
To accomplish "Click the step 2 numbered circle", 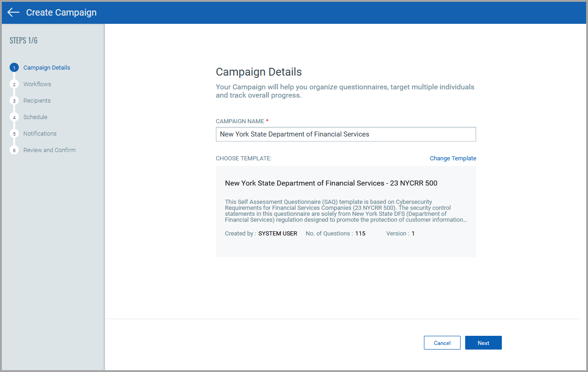I will click(14, 84).
